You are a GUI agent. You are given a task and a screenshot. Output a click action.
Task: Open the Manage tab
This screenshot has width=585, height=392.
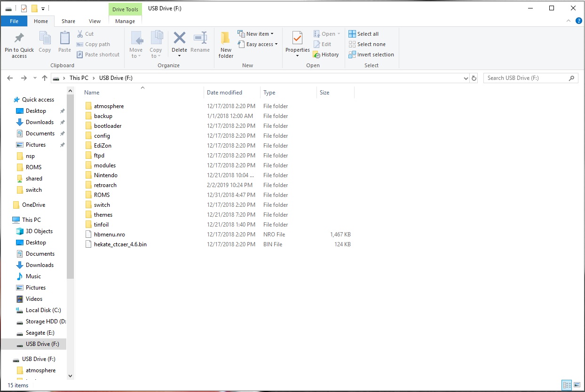click(x=125, y=21)
